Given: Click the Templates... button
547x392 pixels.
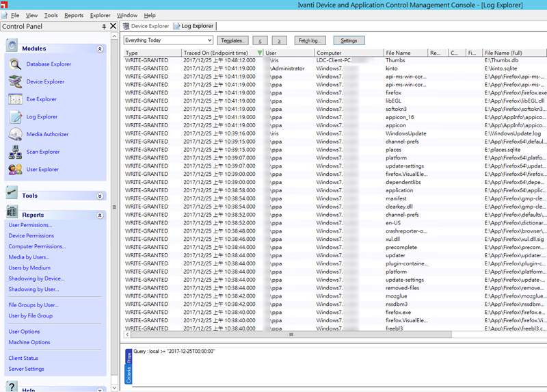Looking at the screenshot, I should (232, 40).
